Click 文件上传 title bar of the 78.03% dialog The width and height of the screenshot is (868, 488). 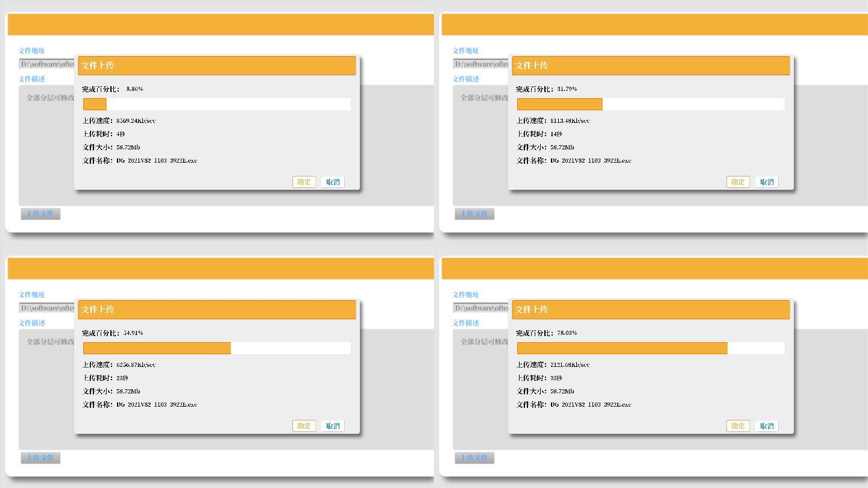point(651,310)
